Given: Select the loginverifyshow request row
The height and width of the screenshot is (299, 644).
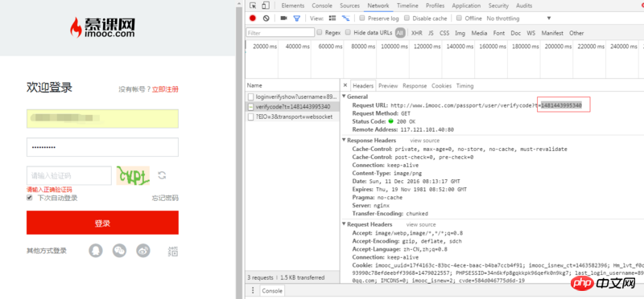Looking at the screenshot, I should (x=292, y=96).
